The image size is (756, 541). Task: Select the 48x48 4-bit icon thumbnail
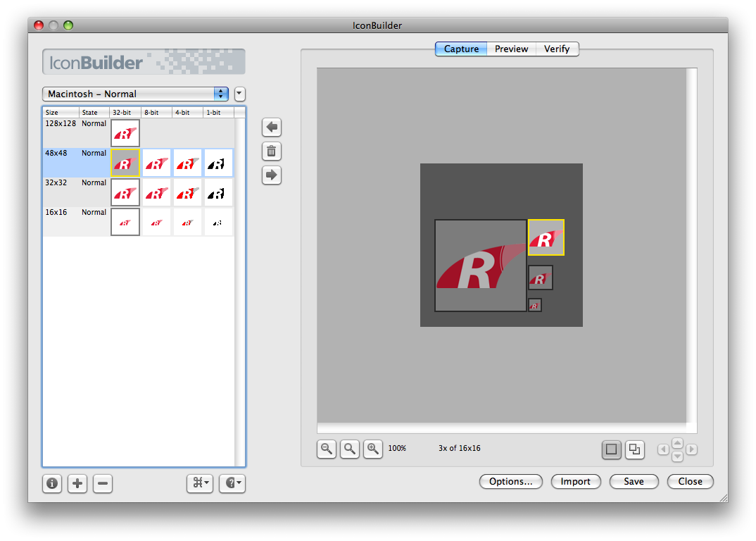click(x=187, y=163)
